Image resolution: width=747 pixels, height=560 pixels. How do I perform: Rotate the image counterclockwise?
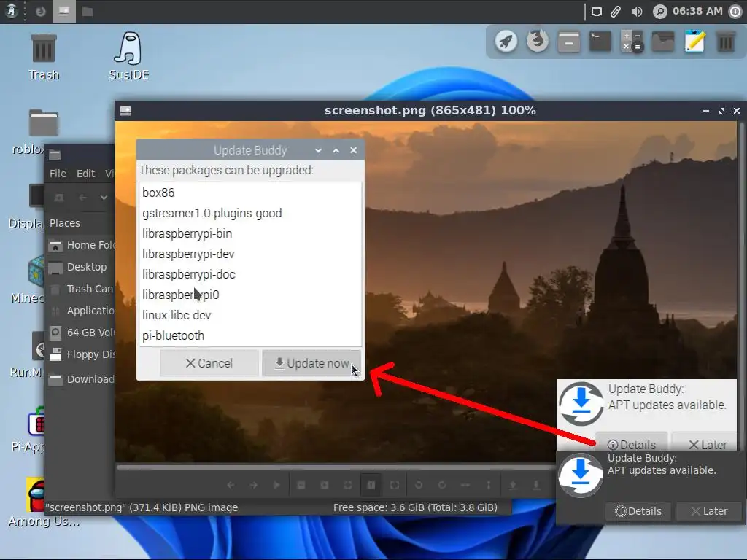(418, 485)
